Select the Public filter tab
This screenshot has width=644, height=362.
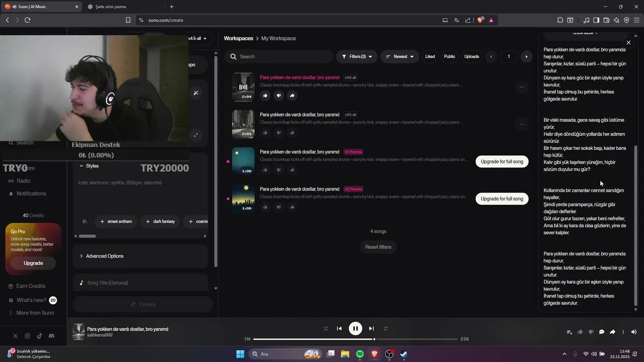pyautogui.click(x=449, y=56)
